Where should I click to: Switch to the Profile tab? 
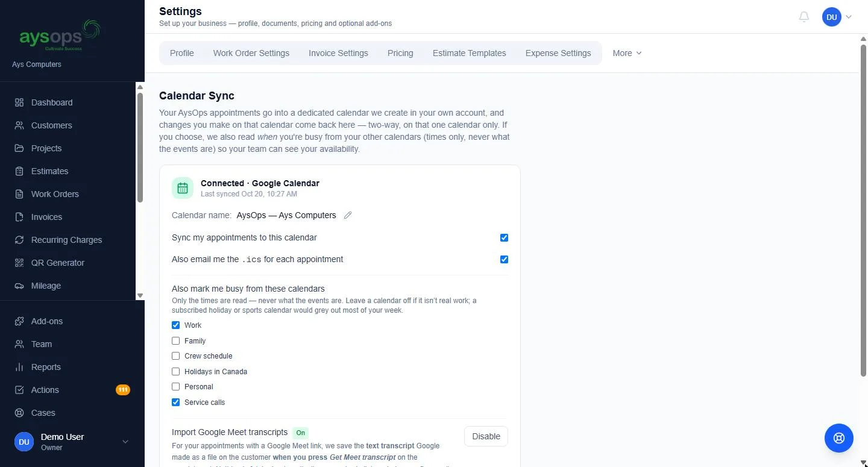coord(182,53)
